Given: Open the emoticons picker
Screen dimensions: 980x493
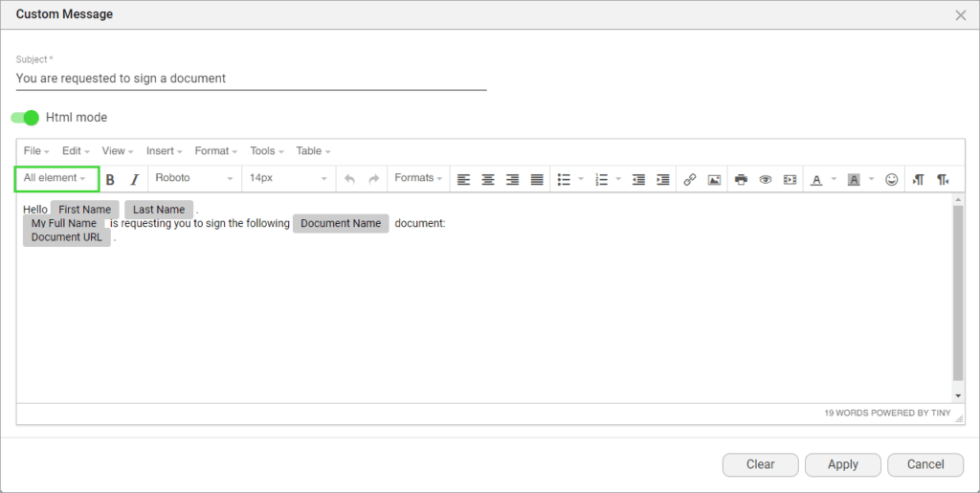Looking at the screenshot, I should (x=892, y=179).
